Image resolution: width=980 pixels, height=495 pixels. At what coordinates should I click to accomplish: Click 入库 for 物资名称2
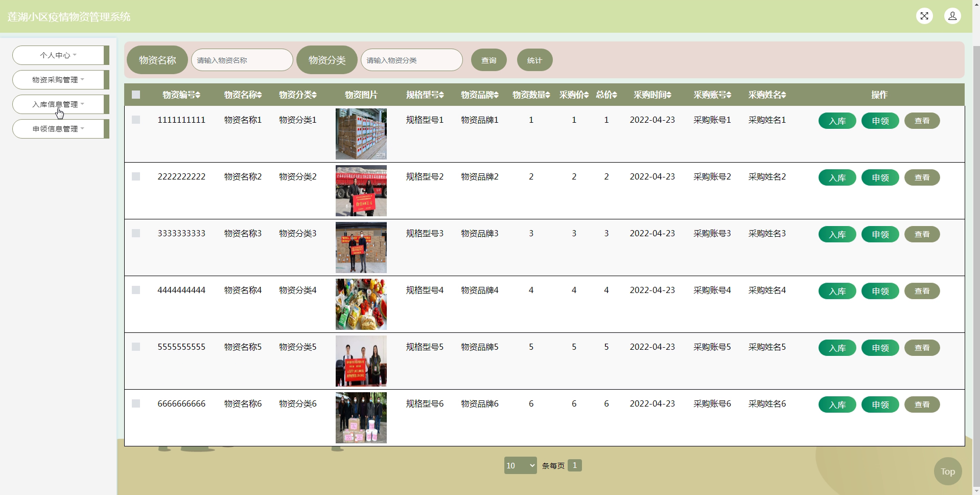coord(837,177)
